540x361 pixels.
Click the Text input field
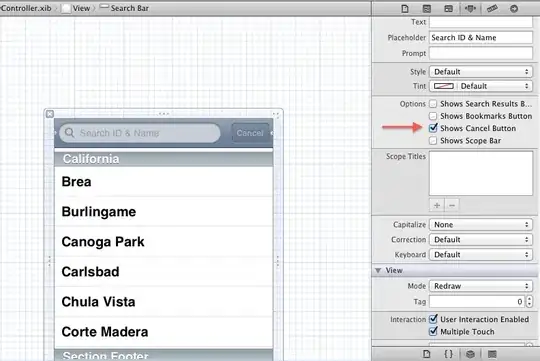(481, 22)
